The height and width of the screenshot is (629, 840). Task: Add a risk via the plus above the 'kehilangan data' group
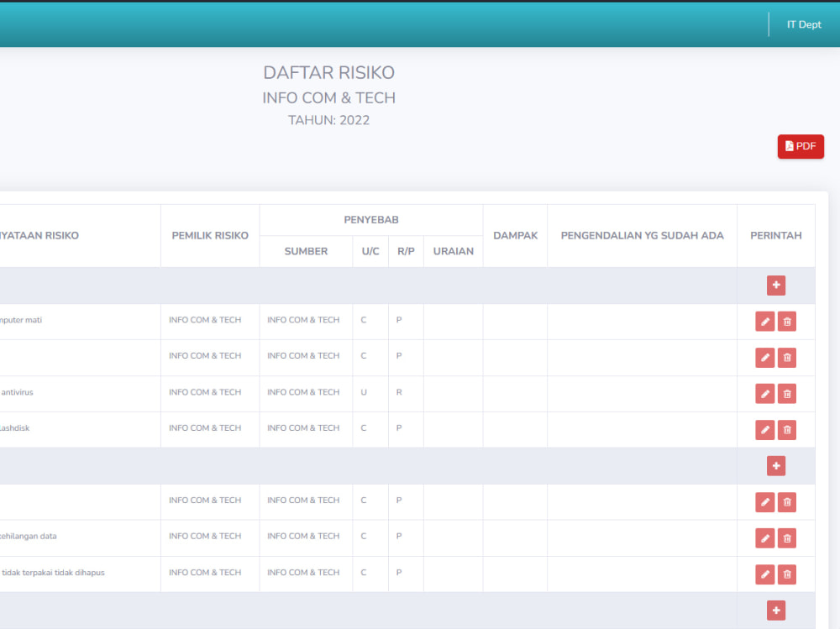(x=775, y=465)
